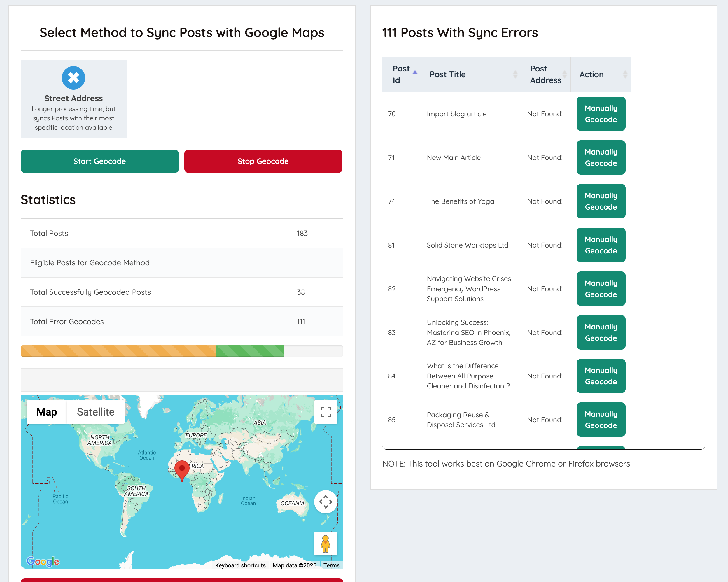728x582 pixels.
Task: Switch map to Satellite view
Action: coord(96,412)
